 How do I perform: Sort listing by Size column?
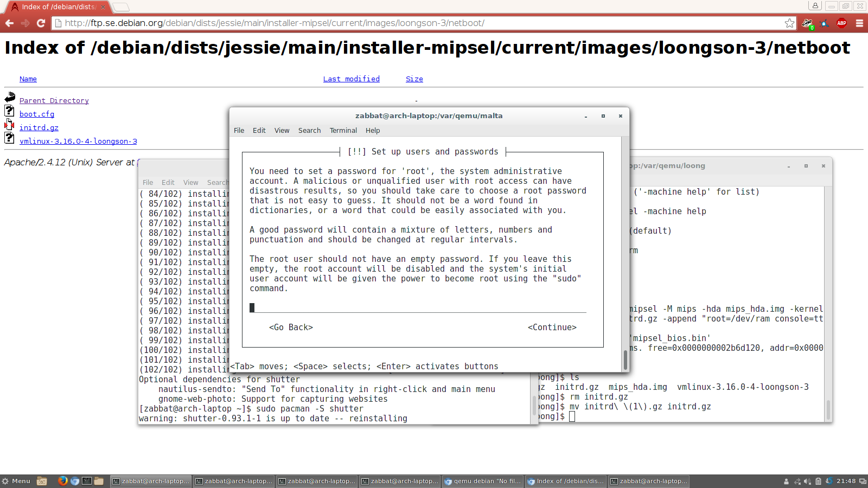point(414,79)
